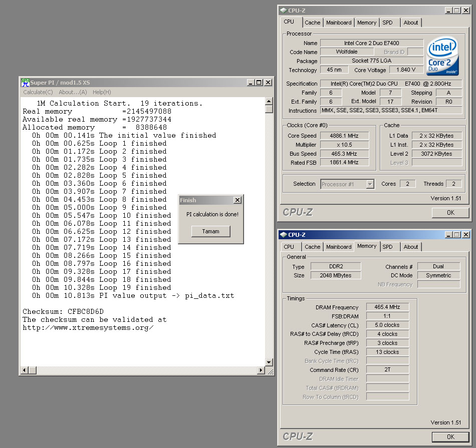Close the Finish dialog
The width and height of the screenshot is (476, 448).
237,200
